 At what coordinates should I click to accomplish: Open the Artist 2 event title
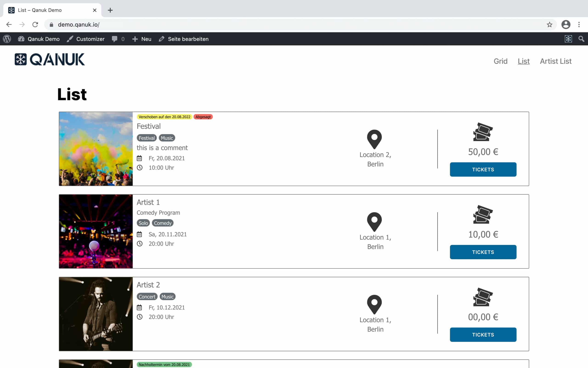pyautogui.click(x=148, y=285)
